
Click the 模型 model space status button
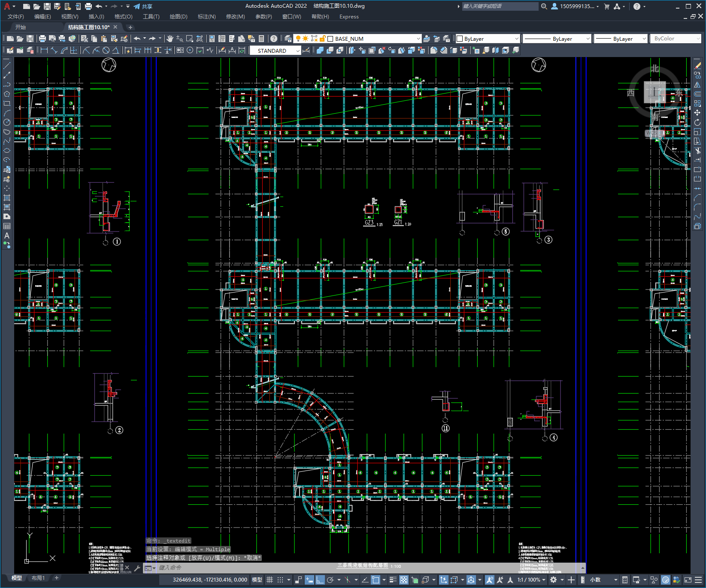[257, 580]
